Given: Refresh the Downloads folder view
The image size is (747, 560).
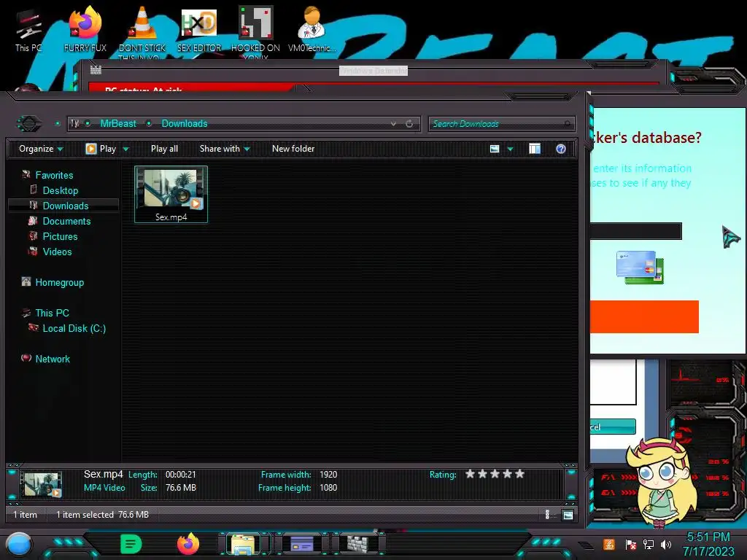Looking at the screenshot, I should click(409, 124).
